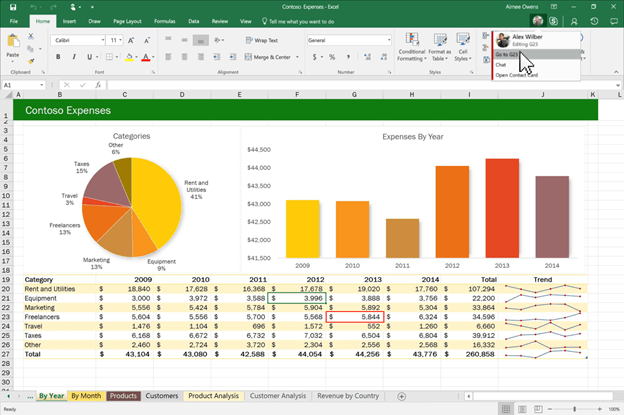This screenshot has width=624, height=415.
Task: Toggle Wrap Text for the cell
Action: click(x=261, y=41)
